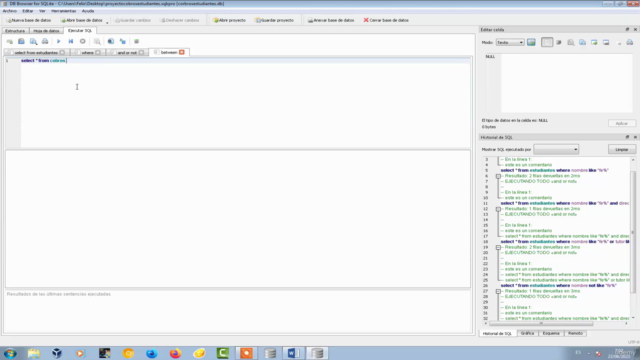The width and height of the screenshot is (640, 360).
Task: Click Cerrar base de datos
Action: [x=386, y=20]
